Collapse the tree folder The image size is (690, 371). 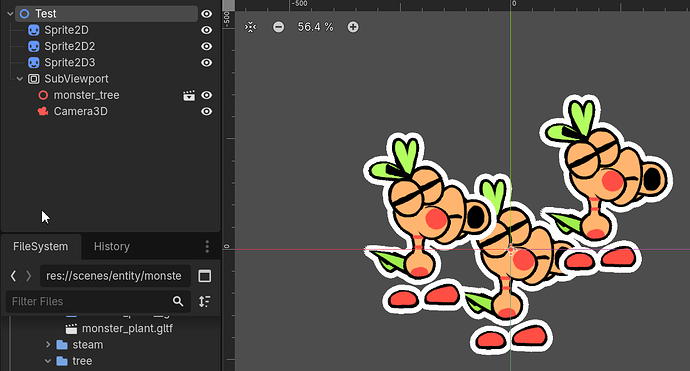[48, 361]
